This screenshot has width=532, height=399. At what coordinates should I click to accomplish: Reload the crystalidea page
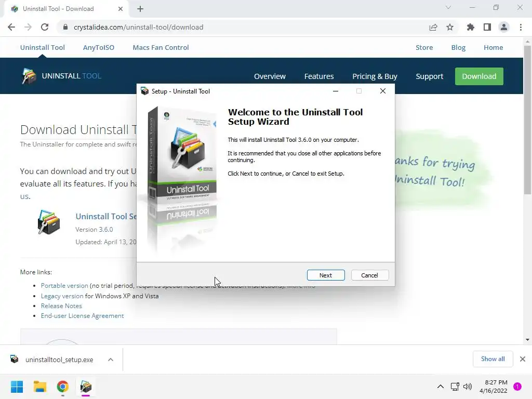[x=45, y=27]
